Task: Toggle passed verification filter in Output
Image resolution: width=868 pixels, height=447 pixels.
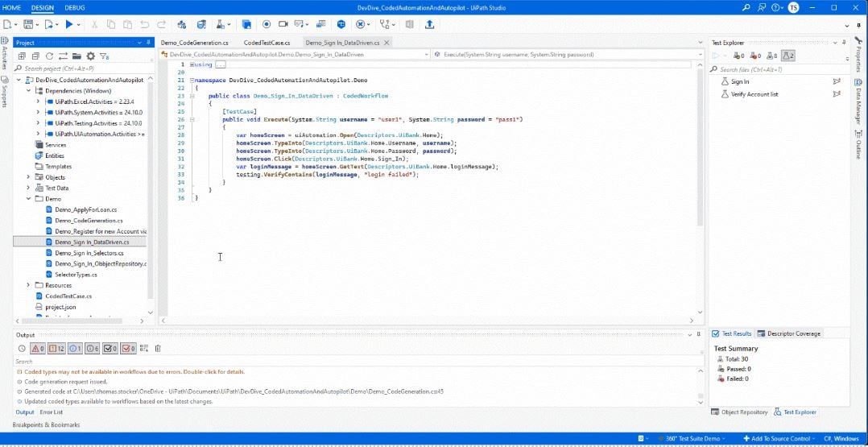Action: tap(110, 349)
